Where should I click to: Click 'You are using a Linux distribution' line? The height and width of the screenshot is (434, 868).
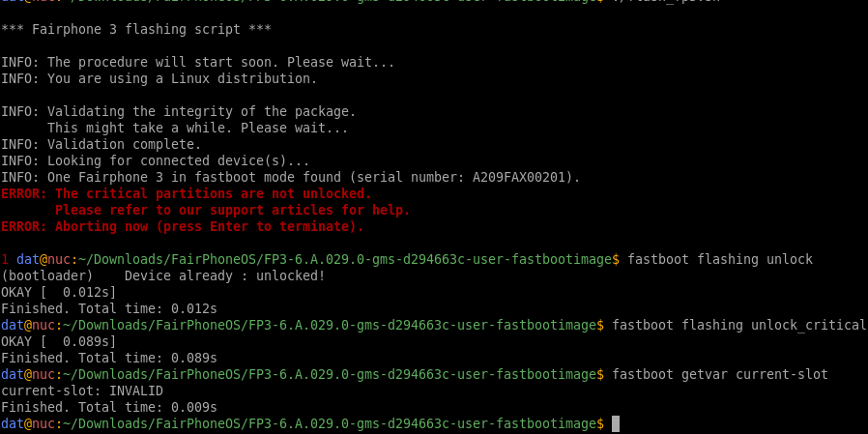point(159,78)
